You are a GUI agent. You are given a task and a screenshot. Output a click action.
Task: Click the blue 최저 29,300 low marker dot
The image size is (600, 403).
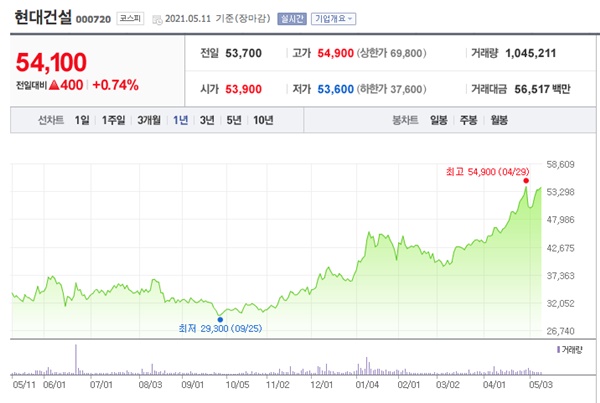coord(220,320)
